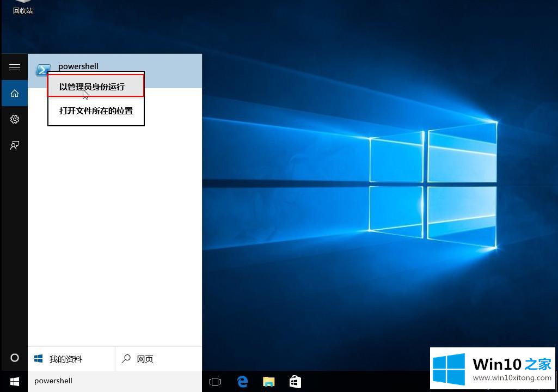Click the powershell search text box
Viewport: 558px width, 392px height.
point(114,381)
